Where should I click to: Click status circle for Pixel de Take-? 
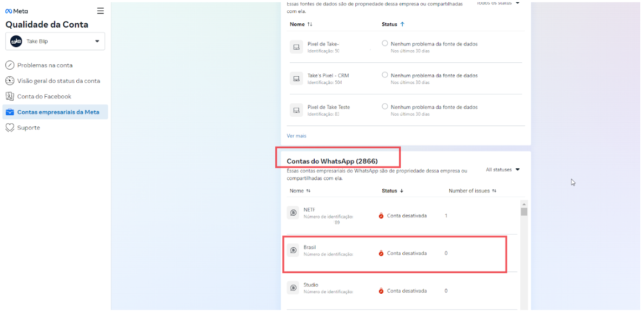pos(385,44)
